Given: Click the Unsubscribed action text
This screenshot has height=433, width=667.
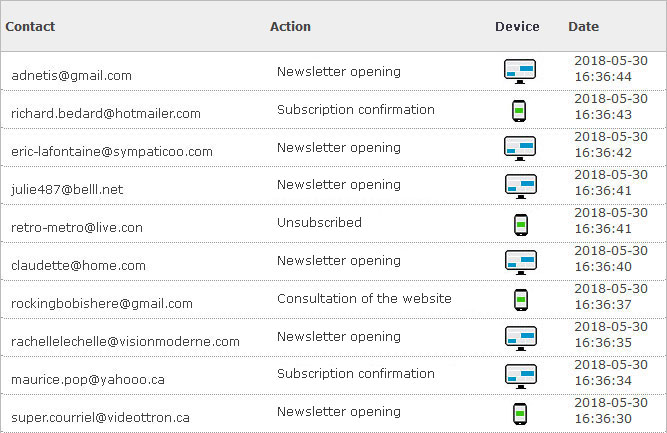Looking at the screenshot, I should (x=319, y=222).
